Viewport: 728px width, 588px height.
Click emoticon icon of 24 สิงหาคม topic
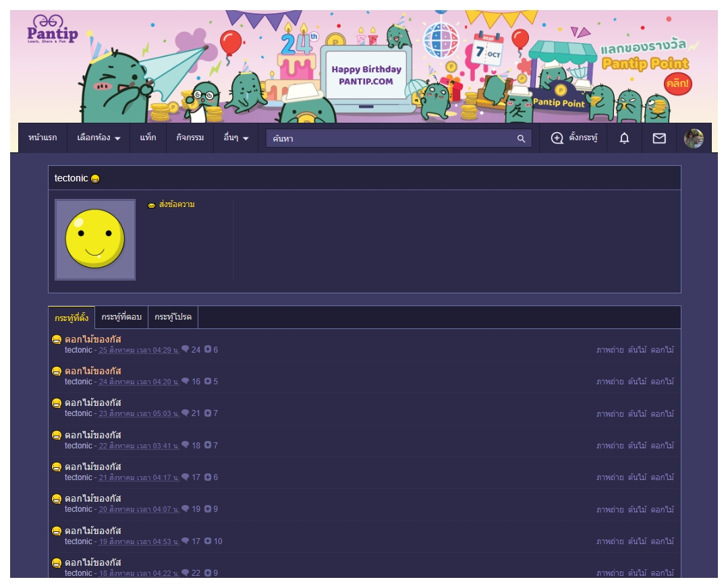(57, 372)
